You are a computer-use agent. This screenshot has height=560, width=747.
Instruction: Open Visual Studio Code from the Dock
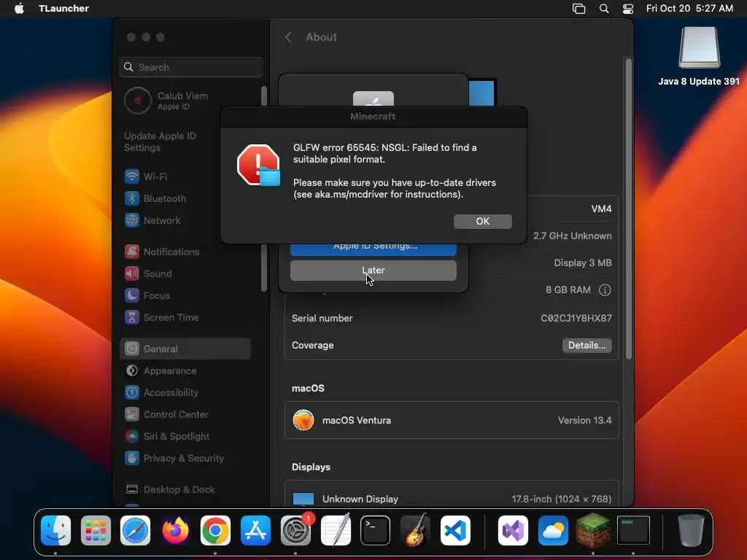pyautogui.click(x=455, y=530)
